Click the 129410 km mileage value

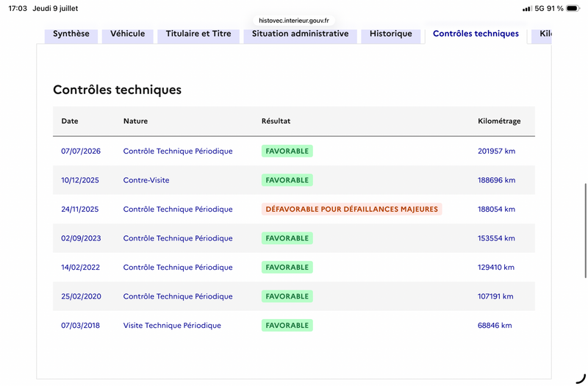(x=496, y=268)
